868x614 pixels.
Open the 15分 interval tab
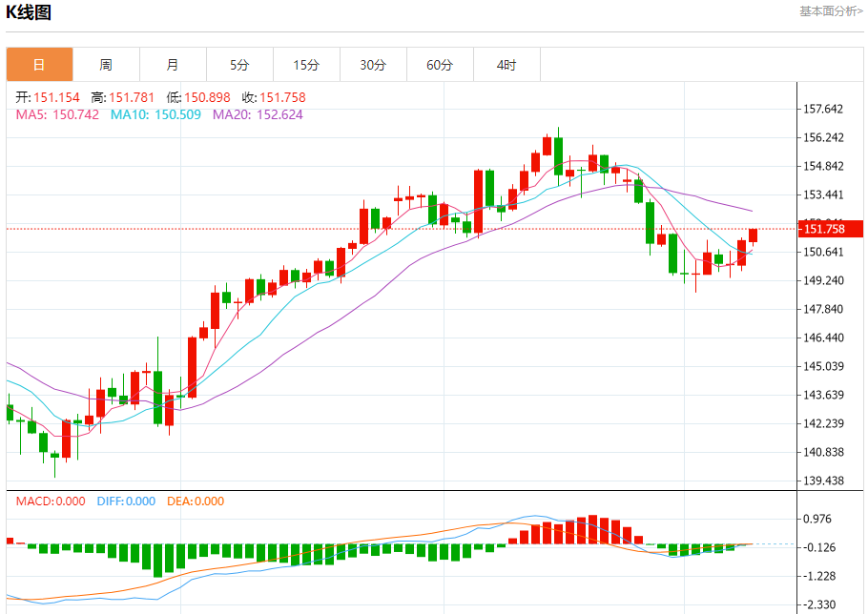tap(306, 65)
